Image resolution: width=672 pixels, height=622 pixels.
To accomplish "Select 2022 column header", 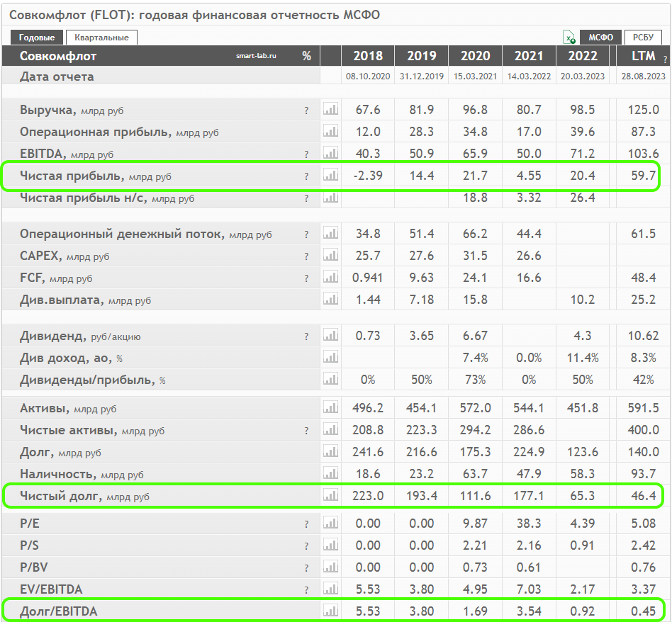I will [x=583, y=56].
